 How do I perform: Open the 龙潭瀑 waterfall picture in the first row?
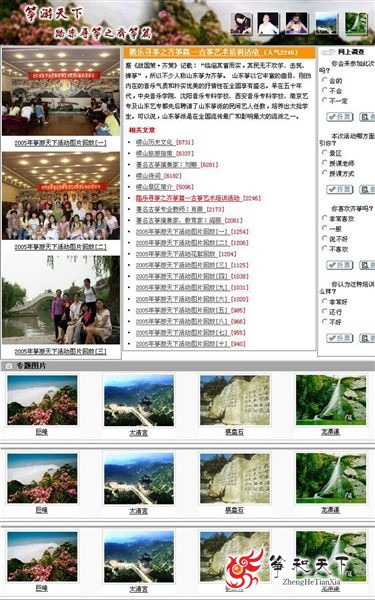[331, 400]
